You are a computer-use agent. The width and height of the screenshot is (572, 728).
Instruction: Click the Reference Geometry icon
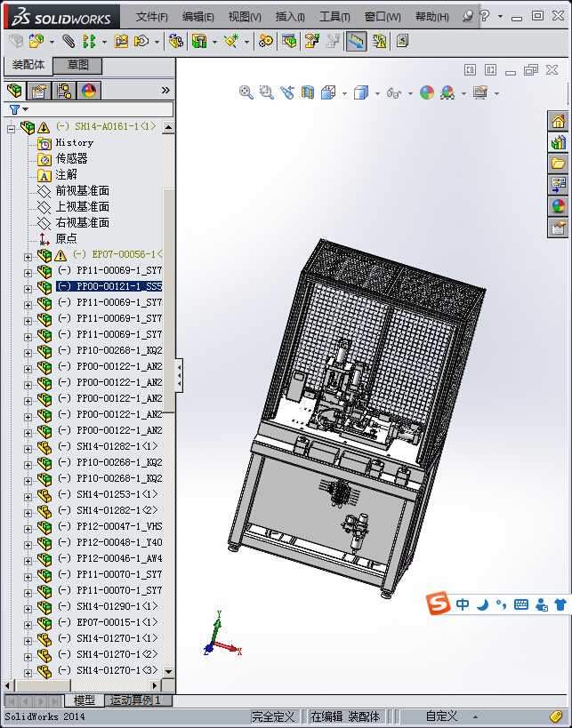[x=231, y=41]
